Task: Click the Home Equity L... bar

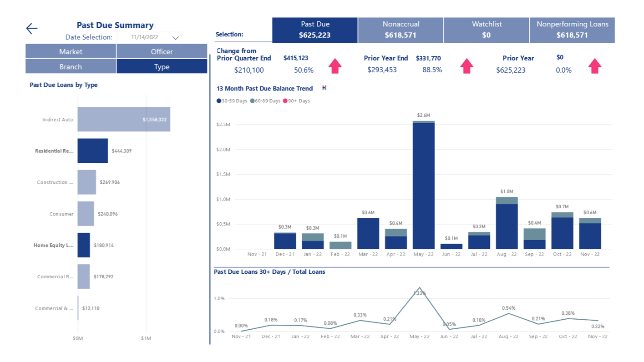Action: pos(84,245)
